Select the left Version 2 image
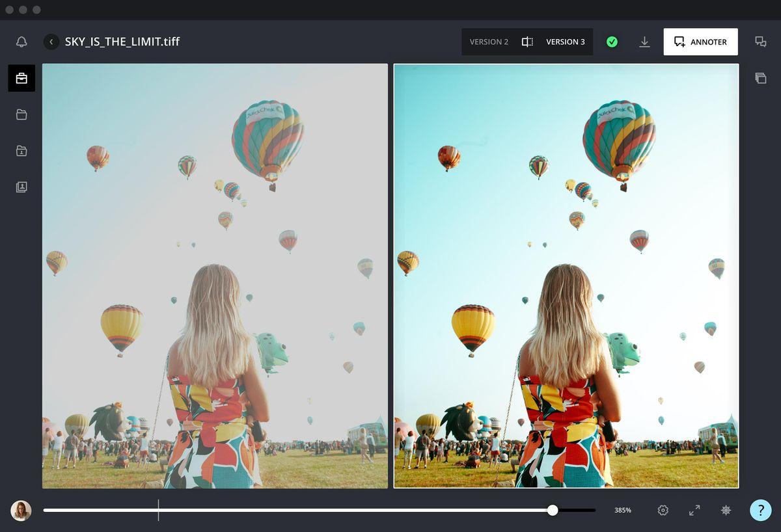 [215, 276]
